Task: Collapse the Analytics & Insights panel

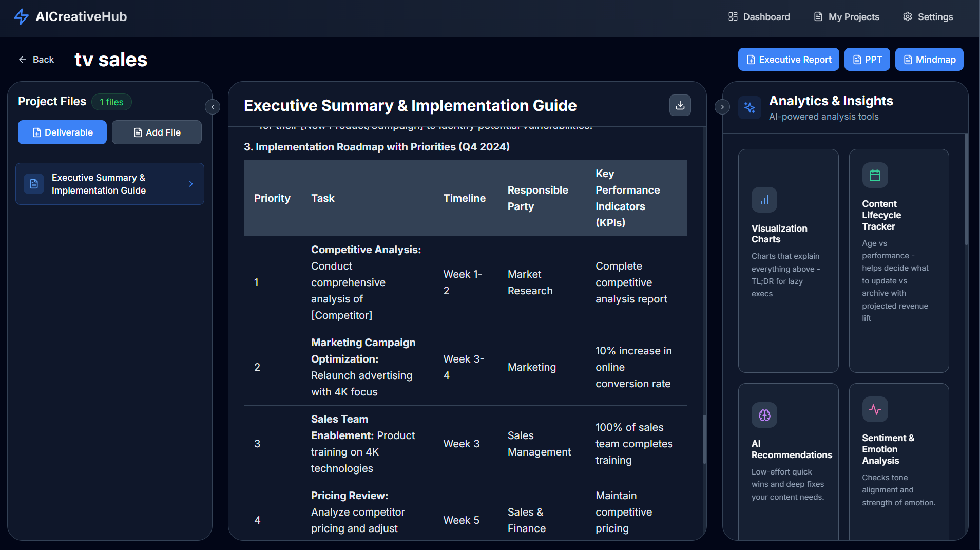Action: coord(722,107)
